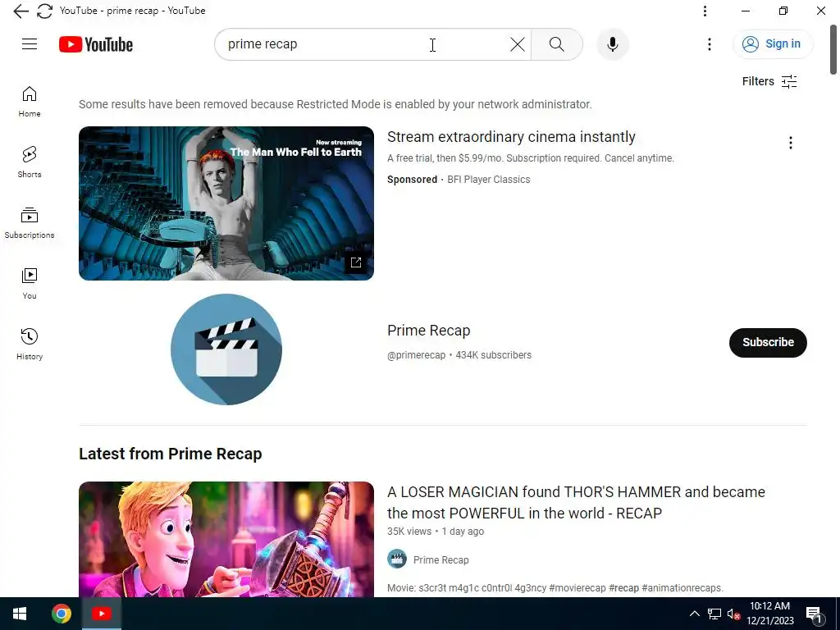Show hidden tray icons chevron
Screen dimensions: 840x630
[694, 614]
